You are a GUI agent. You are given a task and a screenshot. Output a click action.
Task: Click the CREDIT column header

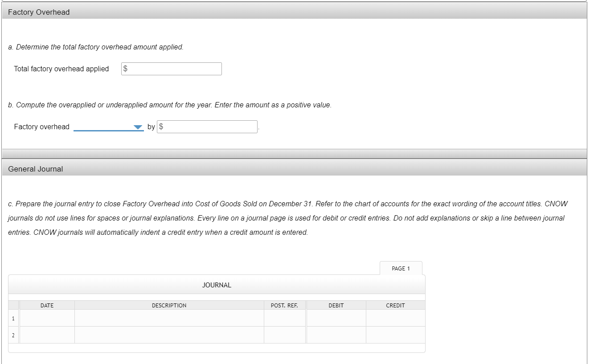pyautogui.click(x=395, y=306)
